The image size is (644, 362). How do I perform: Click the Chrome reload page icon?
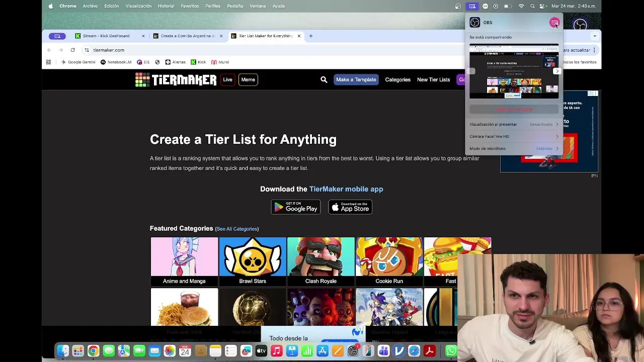tap(72, 50)
